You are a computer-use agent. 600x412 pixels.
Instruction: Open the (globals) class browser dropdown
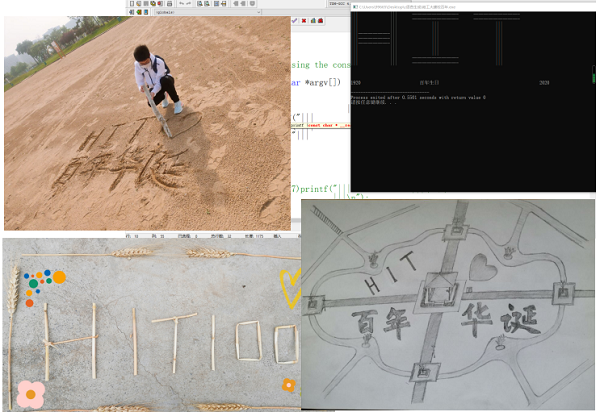point(207,12)
